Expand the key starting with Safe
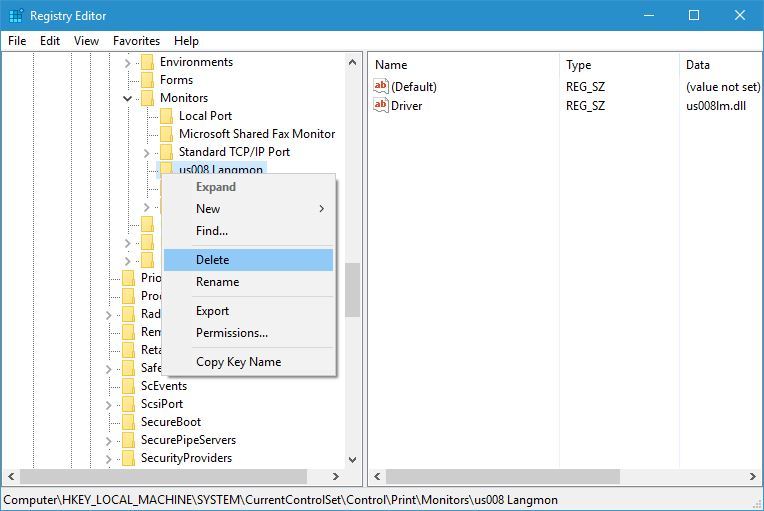 pyautogui.click(x=108, y=369)
